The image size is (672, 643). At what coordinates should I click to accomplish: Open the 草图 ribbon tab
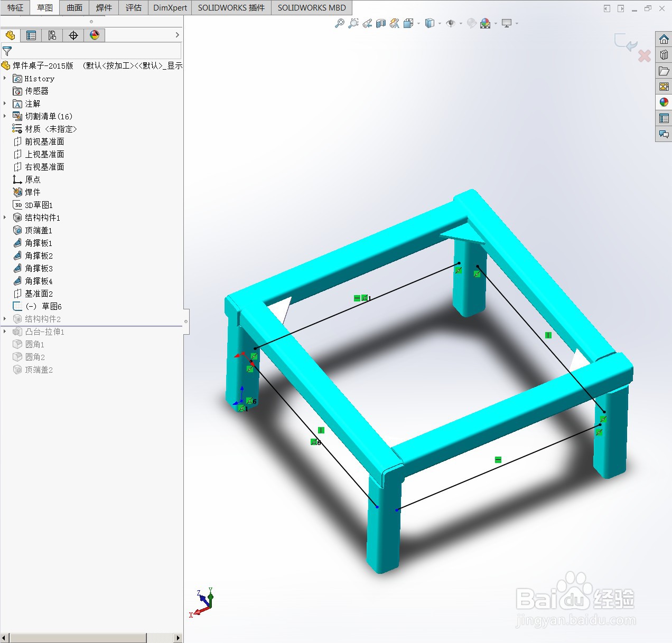tap(45, 8)
